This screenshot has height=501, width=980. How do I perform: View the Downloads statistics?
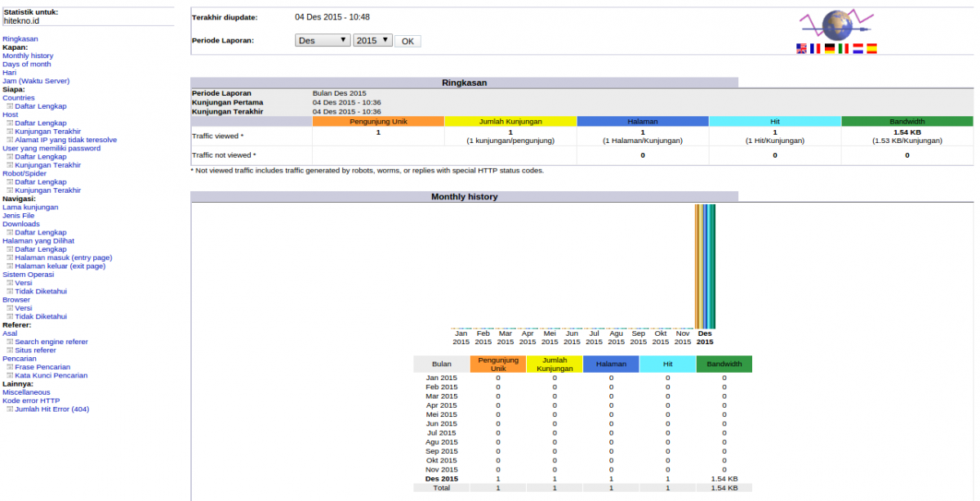coord(20,223)
